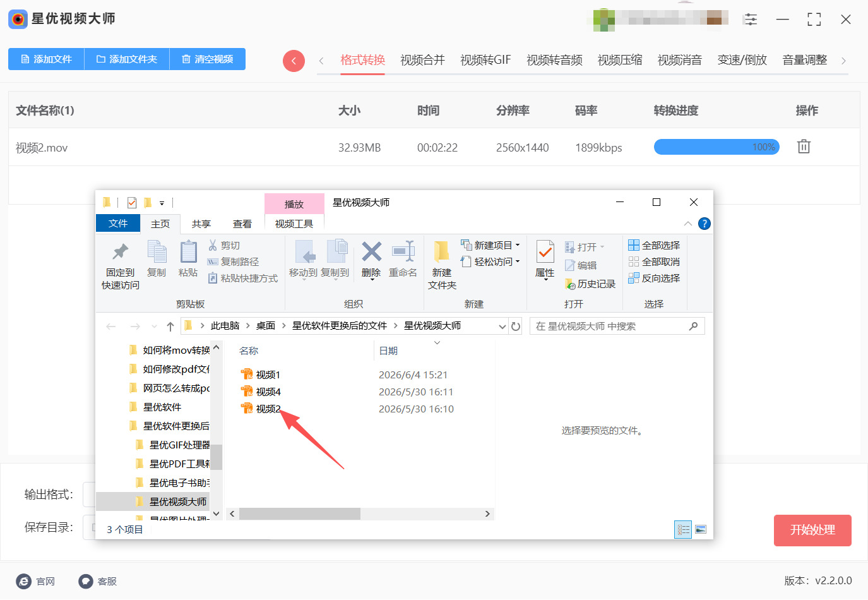
Task: Open 客服 customer service icon
Action: 86,581
